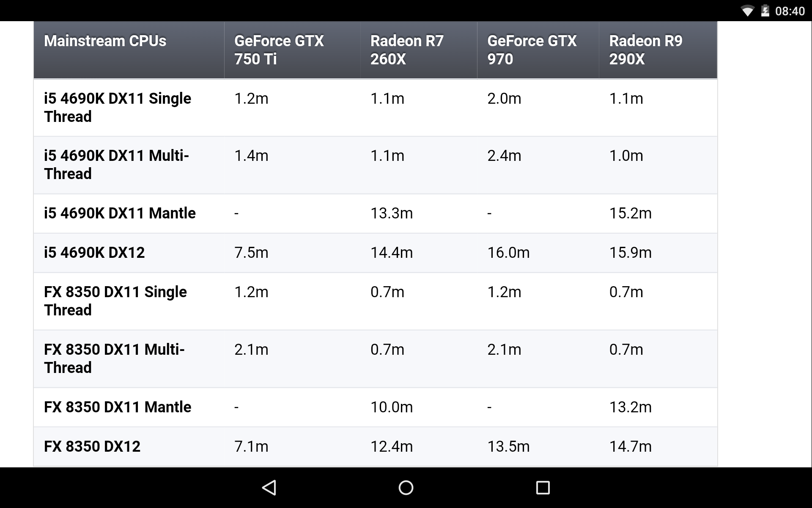This screenshot has width=812, height=508.
Task: Tap the i5 4690K DX11 Mantle row label
Action: click(x=120, y=213)
